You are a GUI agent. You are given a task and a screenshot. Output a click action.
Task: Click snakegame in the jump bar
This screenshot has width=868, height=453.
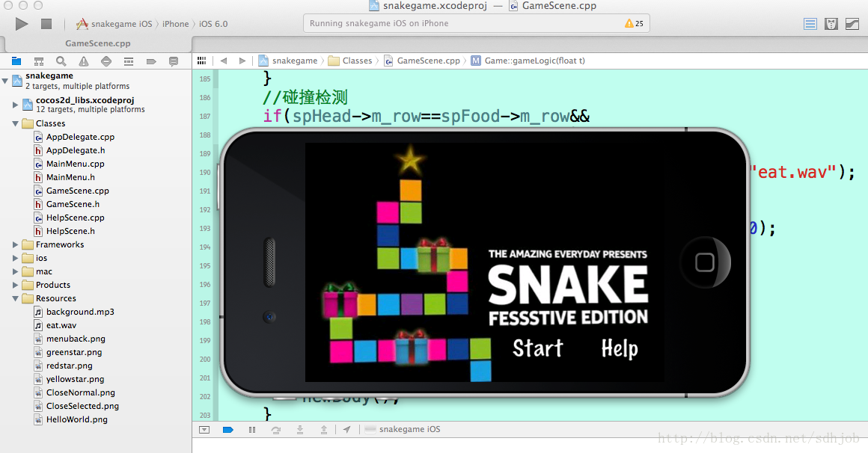pyautogui.click(x=288, y=61)
